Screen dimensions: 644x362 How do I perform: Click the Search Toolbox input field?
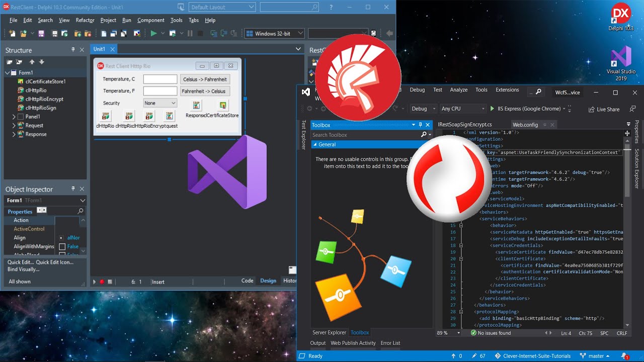[x=365, y=135]
